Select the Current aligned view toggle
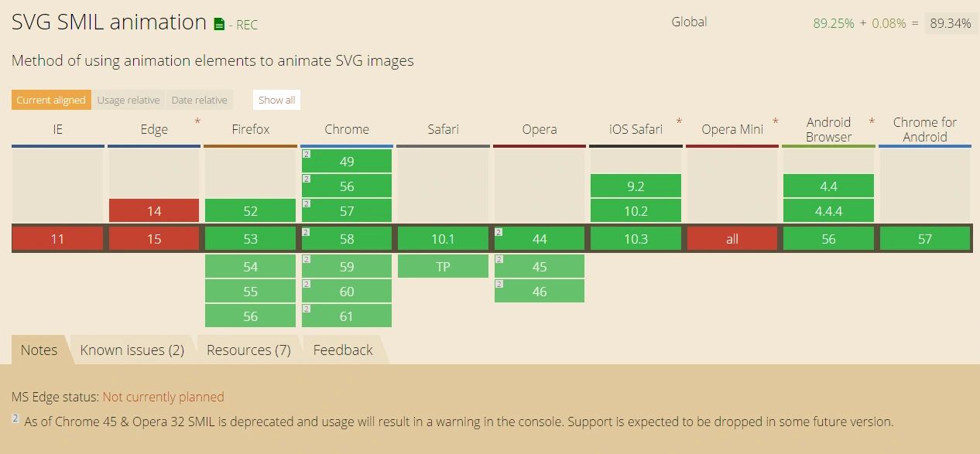This screenshot has width=980, height=454. [51, 100]
